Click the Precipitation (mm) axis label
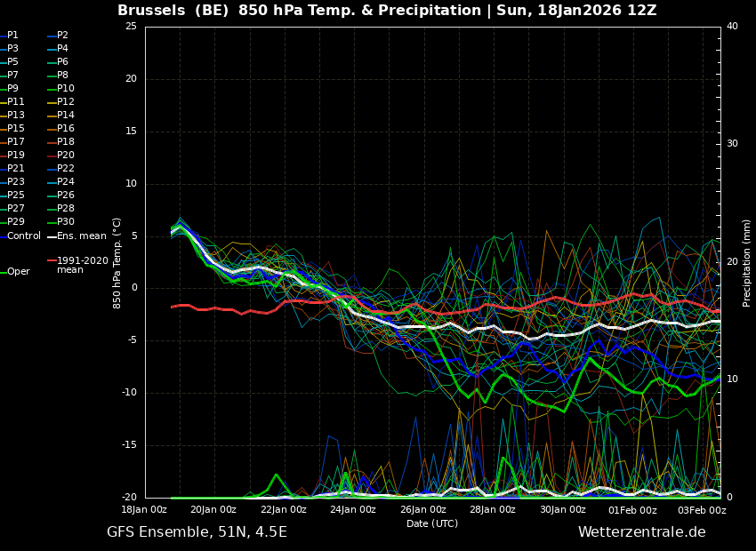 [x=747, y=262]
